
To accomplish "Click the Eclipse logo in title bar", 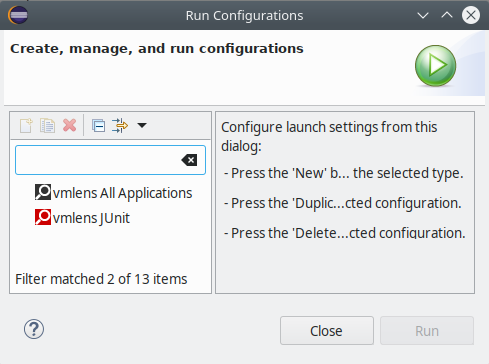I will [x=18, y=15].
